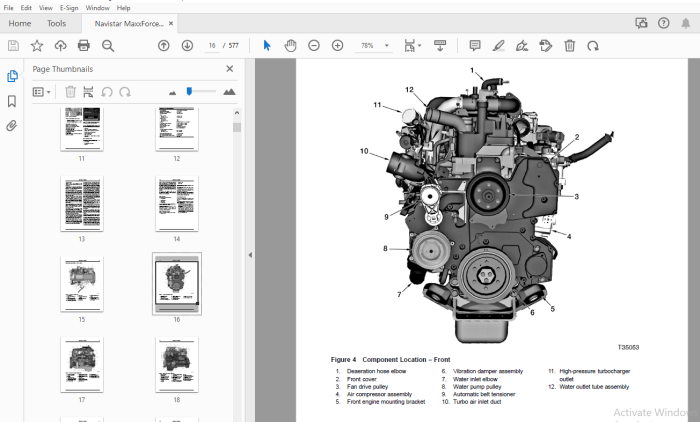The height and width of the screenshot is (422, 700).
Task: Select the page 17 thumbnail
Action: tap(82, 364)
